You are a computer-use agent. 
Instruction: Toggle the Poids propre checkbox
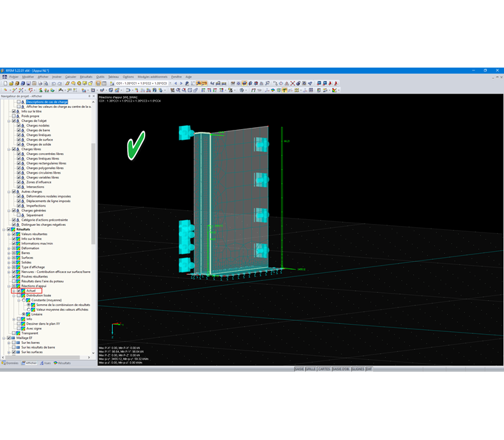(x=14, y=116)
